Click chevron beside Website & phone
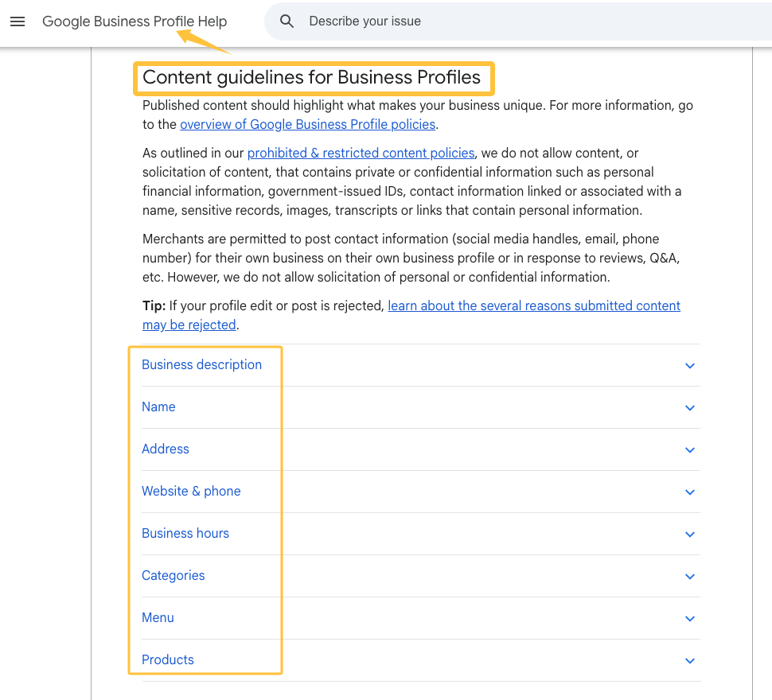Image resolution: width=772 pixels, height=700 pixels. pyautogui.click(x=690, y=492)
